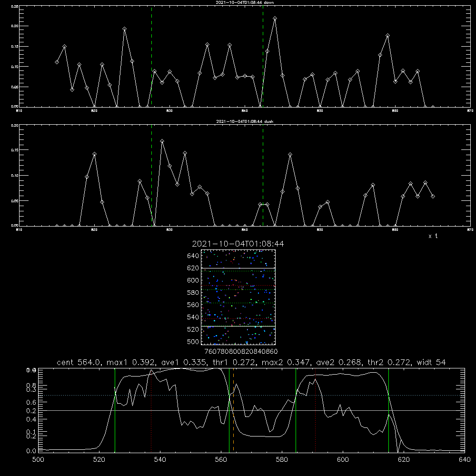The height and width of the screenshot is (476, 476).
Task: Click the large "2021-10-04T01:08:44" title above the scatter image
Action: [x=238, y=244]
